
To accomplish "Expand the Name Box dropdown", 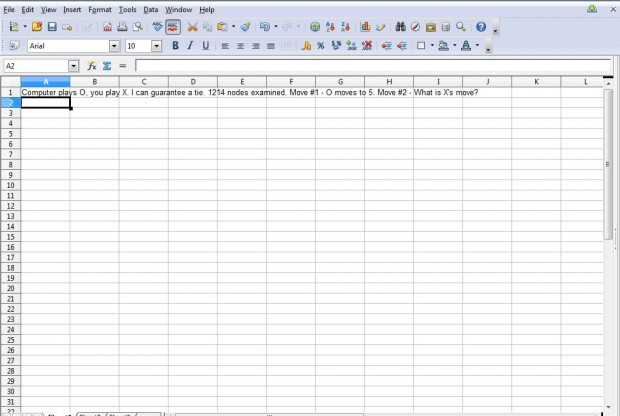I will [74, 66].
